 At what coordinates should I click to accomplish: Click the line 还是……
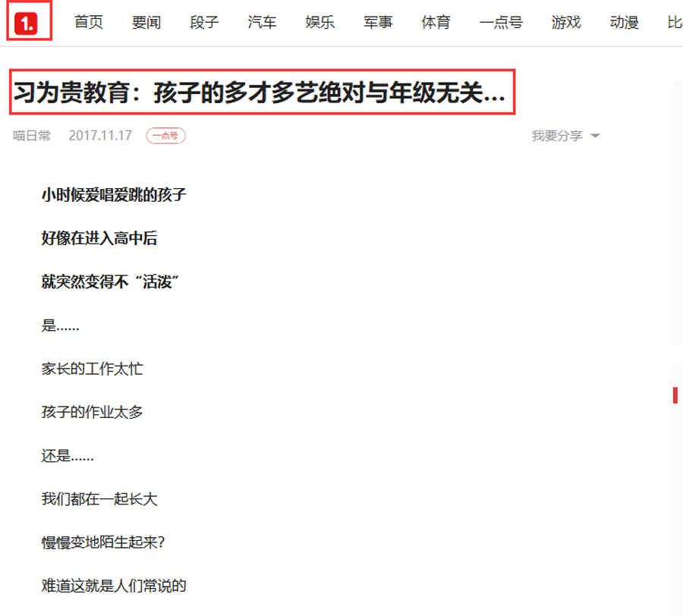pyautogui.click(x=68, y=455)
